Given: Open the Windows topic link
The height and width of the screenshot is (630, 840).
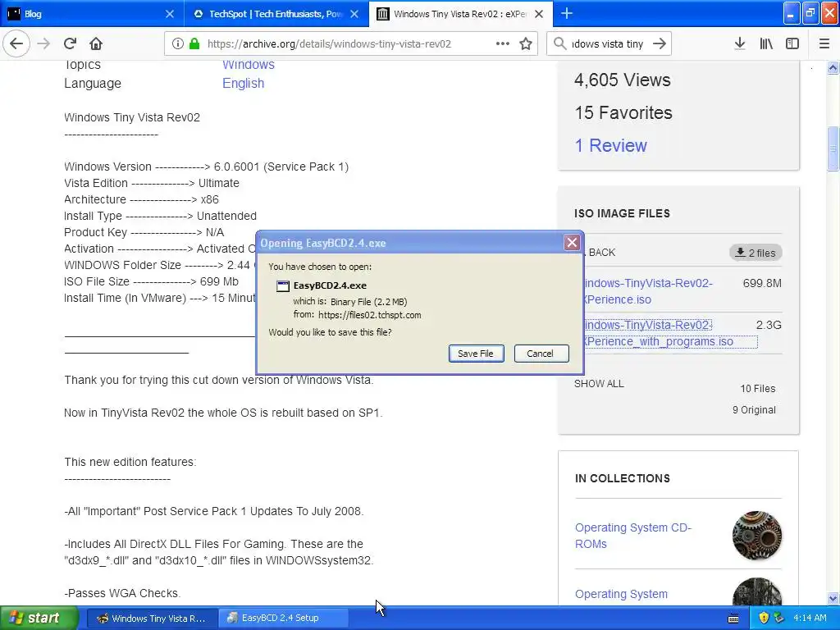Looking at the screenshot, I should coord(249,64).
